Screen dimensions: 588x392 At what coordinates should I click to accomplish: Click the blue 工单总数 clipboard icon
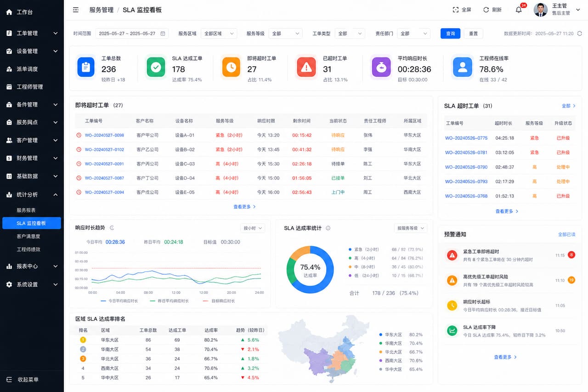[86, 67]
